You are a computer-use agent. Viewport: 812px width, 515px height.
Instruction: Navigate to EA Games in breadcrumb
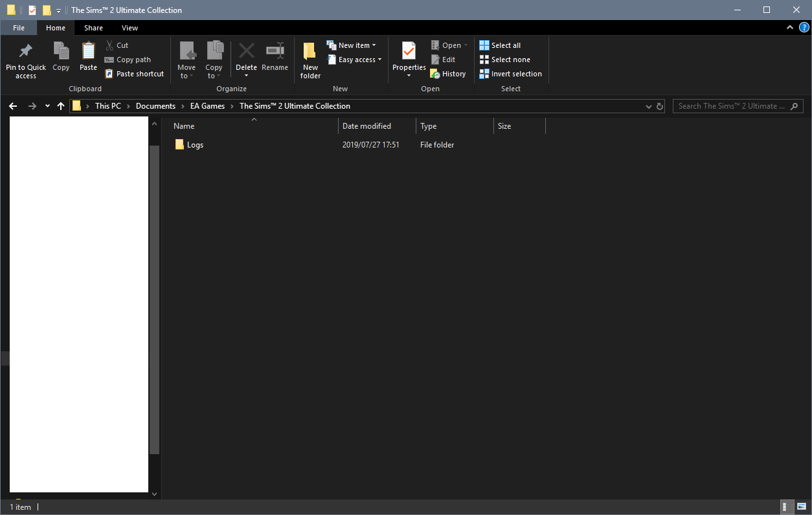pyautogui.click(x=207, y=106)
